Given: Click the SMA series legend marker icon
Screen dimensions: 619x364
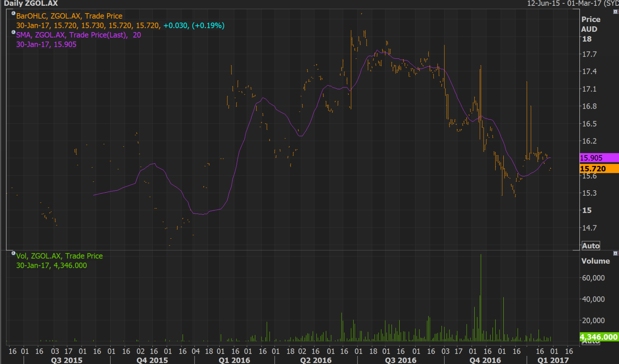Looking at the screenshot, I should (14, 32).
